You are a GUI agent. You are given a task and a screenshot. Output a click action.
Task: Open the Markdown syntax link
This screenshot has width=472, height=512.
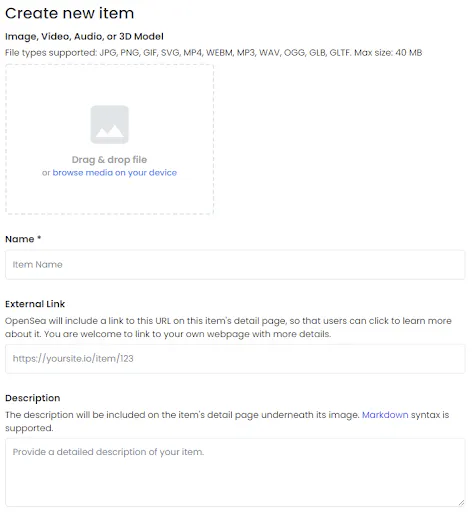tap(385, 415)
